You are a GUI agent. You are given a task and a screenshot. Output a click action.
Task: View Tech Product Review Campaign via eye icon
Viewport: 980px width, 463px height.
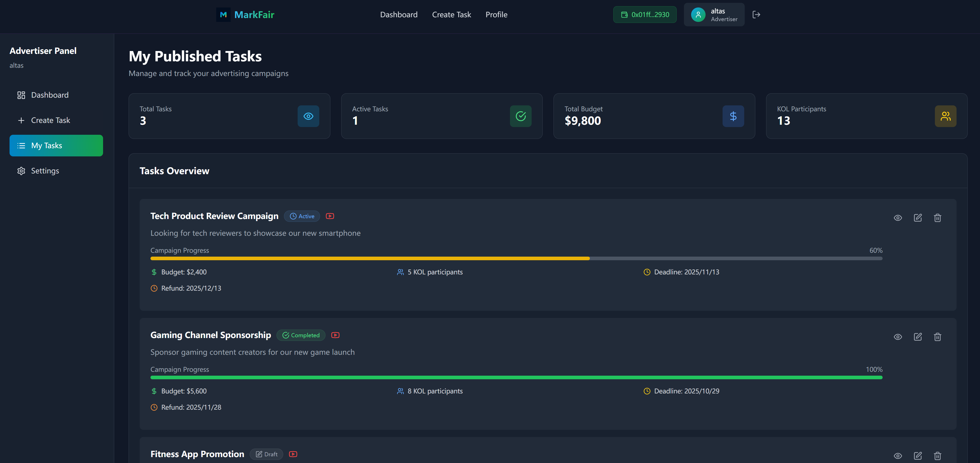point(898,218)
